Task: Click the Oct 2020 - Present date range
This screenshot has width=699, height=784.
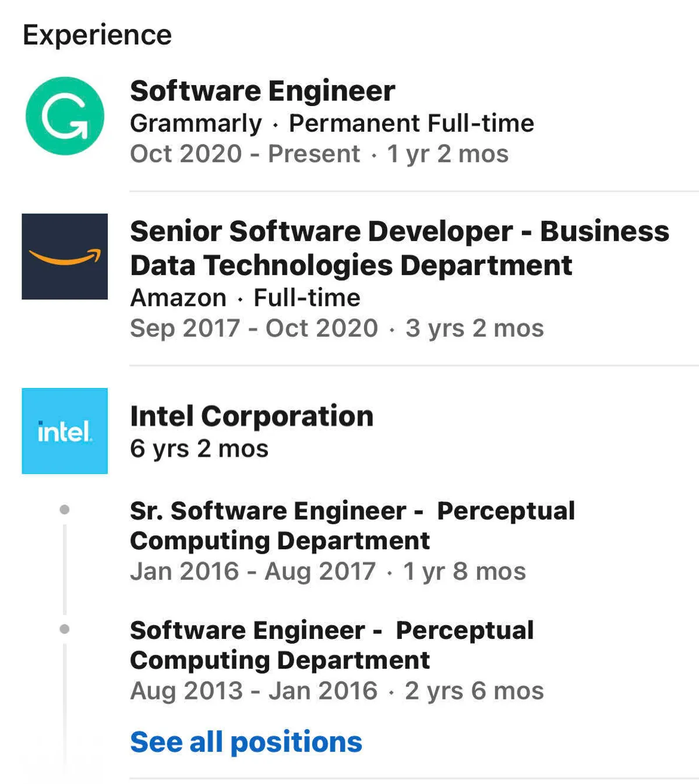Action: (x=245, y=154)
